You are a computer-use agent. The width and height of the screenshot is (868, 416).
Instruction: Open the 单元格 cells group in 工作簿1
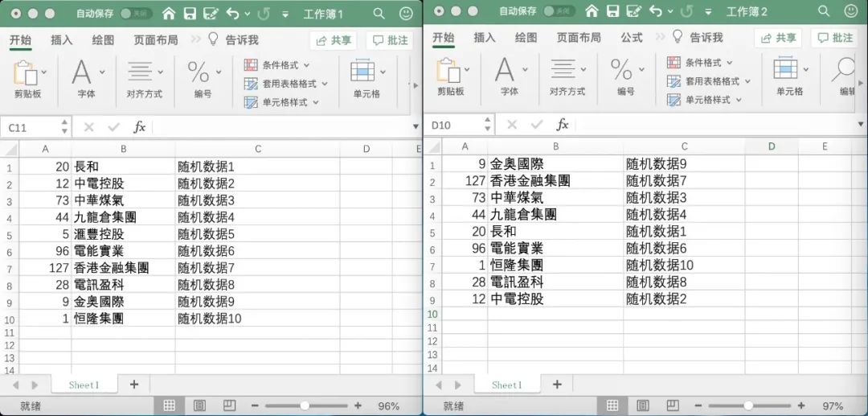click(x=362, y=72)
